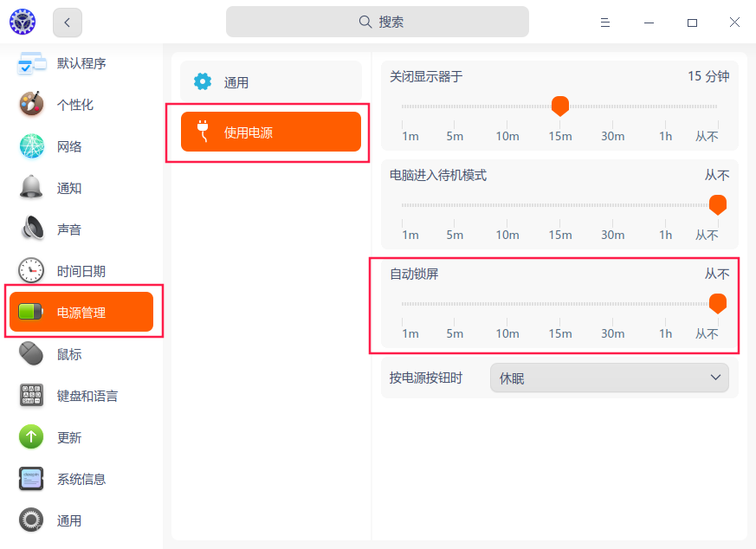This screenshot has width=756, height=549.
Task: Click the 个性化 palette icon
Action: click(31, 104)
